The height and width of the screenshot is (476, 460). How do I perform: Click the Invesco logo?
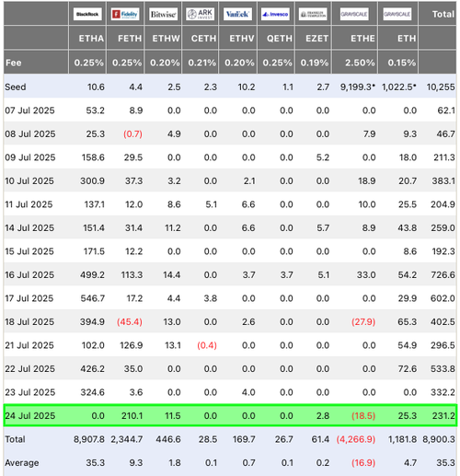tap(275, 14)
